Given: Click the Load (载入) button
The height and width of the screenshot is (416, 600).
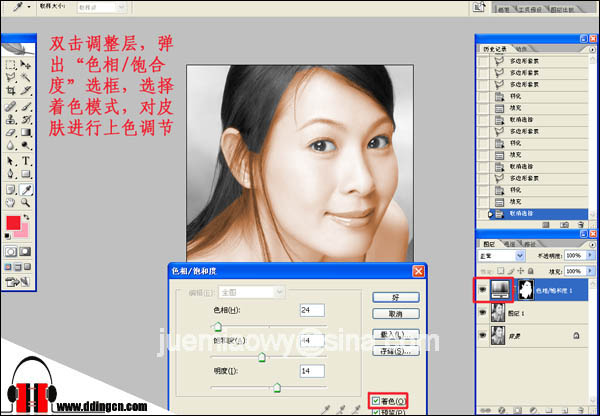Looking at the screenshot, I should click(x=396, y=334).
